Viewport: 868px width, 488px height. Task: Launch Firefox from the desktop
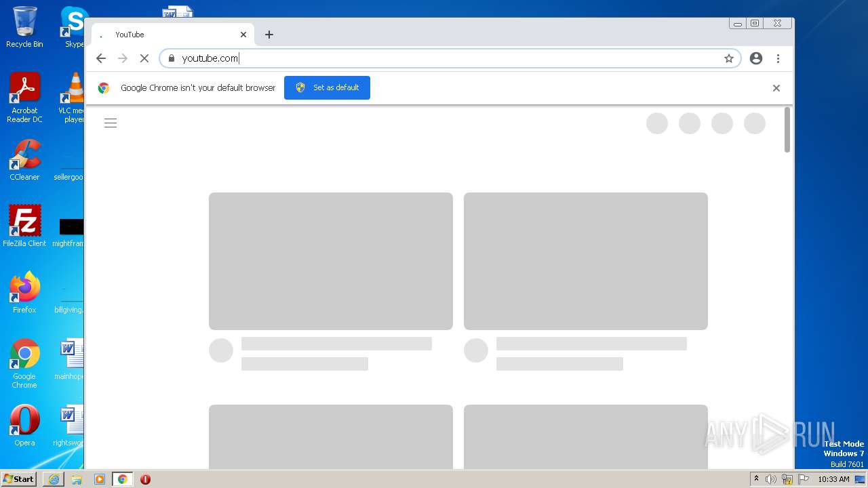[24, 293]
